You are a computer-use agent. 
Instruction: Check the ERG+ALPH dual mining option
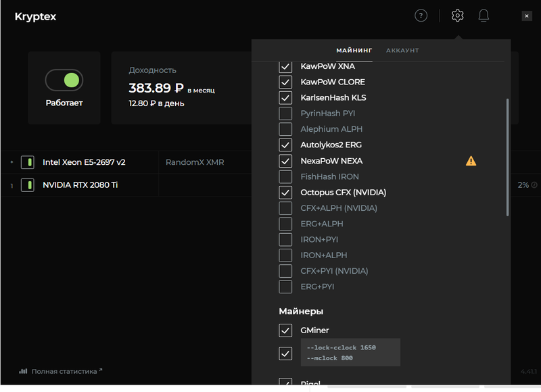(285, 224)
